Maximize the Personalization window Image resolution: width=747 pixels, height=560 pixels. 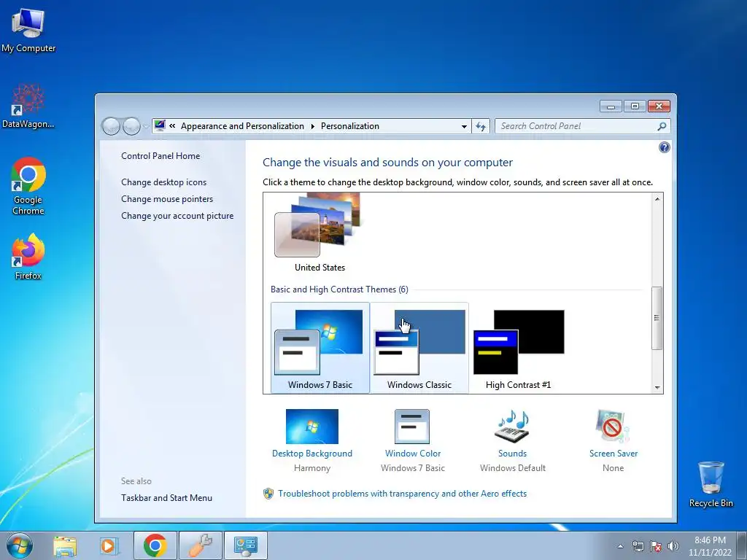[635, 106]
